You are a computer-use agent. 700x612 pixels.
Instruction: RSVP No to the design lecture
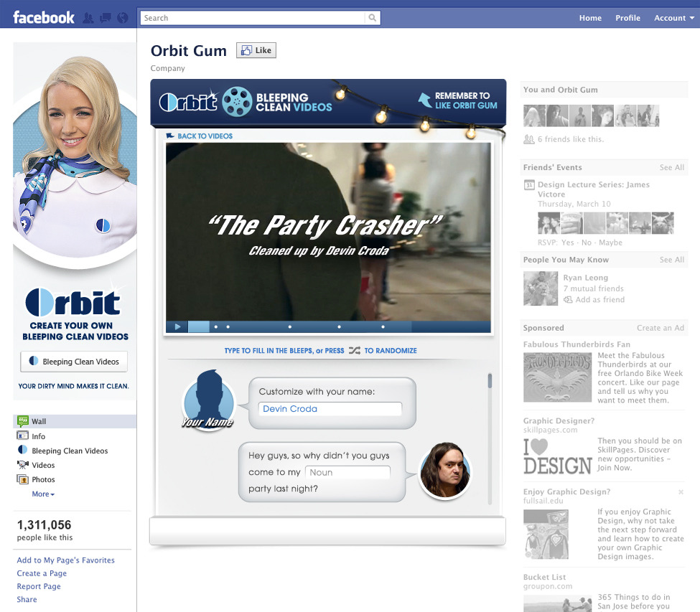[586, 243]
